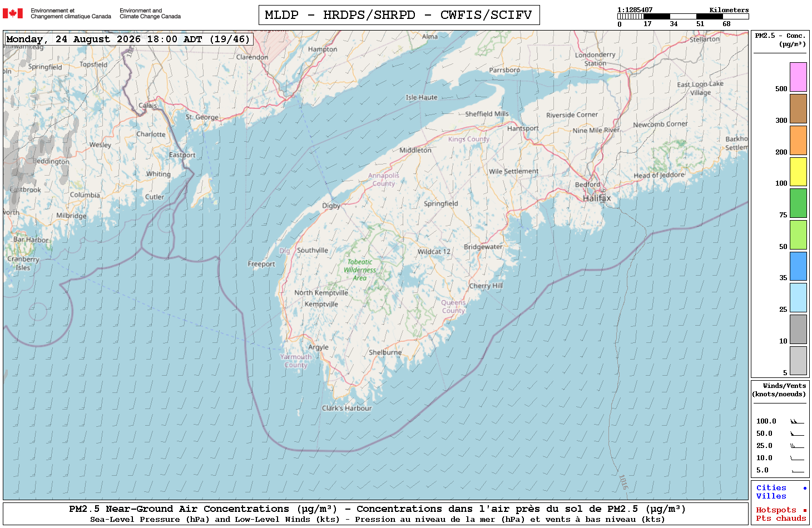Screen dimensions: 812x528
Task: Click the Londonderry Station label
Action: (x=595, y=59)
